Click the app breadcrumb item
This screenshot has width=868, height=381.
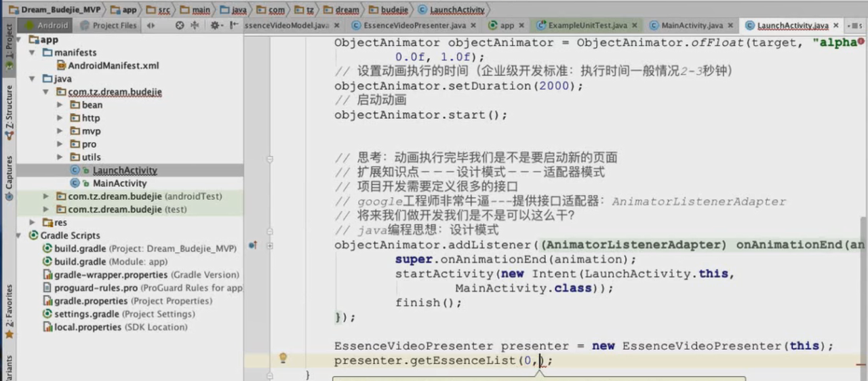[123, 9]
